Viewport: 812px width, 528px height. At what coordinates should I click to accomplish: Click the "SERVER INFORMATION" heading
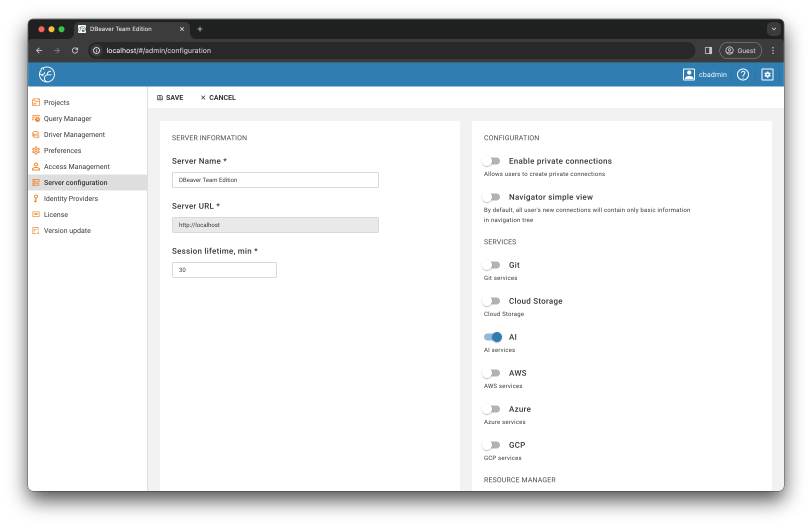coord(209,138)
